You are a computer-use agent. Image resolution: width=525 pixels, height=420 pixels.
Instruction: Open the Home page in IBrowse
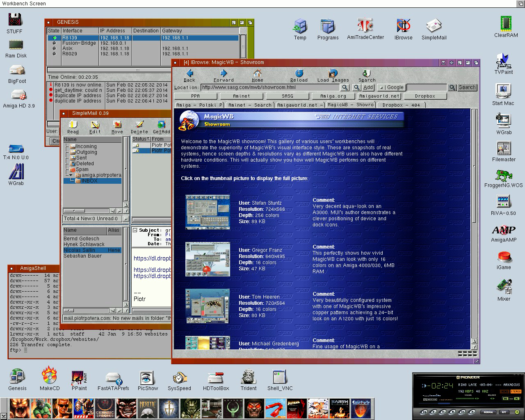(258, 75)
